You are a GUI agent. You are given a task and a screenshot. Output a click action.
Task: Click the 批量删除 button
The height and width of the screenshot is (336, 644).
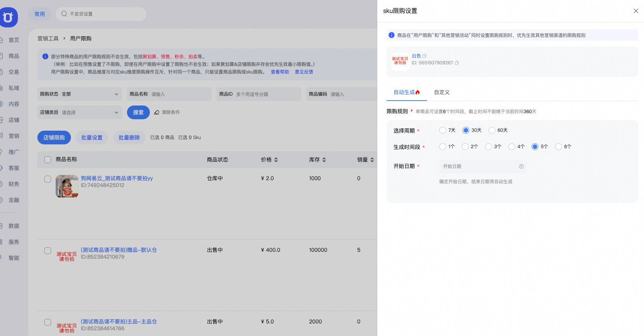[129, 138]
